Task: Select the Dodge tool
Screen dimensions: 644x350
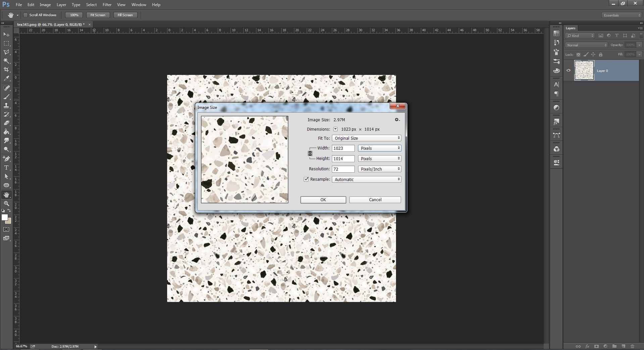Action: 6,149
